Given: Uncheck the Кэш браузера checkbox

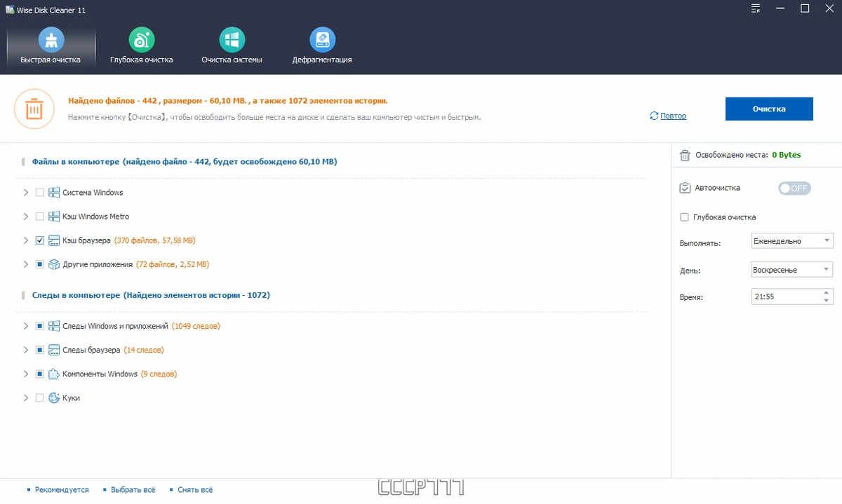Looking at the screenshot, I should pyautogui.click(x=39, y=240).
